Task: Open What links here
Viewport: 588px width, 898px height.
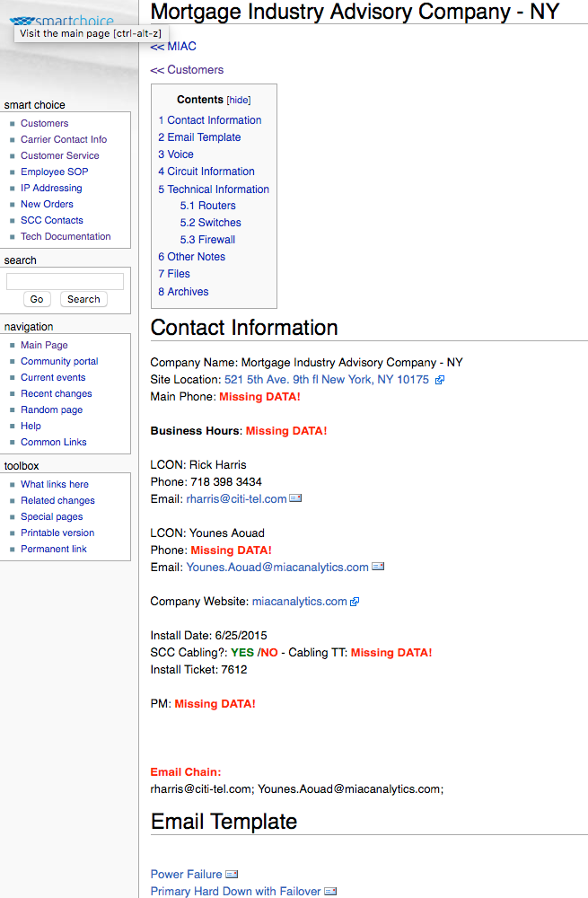Action: tap(55, 484)
